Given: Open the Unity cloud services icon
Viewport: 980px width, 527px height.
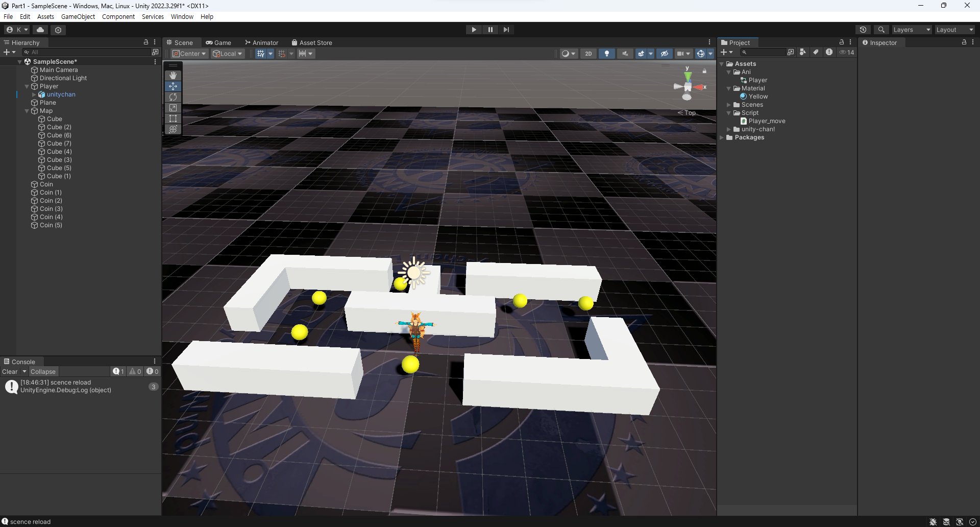Looking at the screenshot, I should (41, 30).
